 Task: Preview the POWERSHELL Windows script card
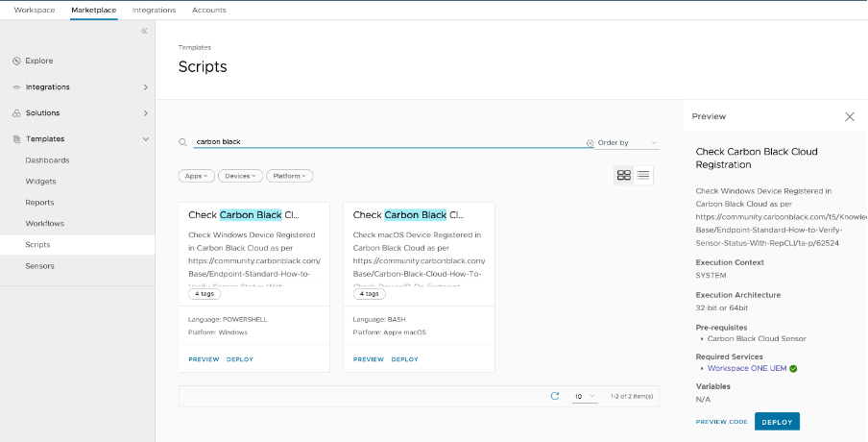[x=204, y=359]
